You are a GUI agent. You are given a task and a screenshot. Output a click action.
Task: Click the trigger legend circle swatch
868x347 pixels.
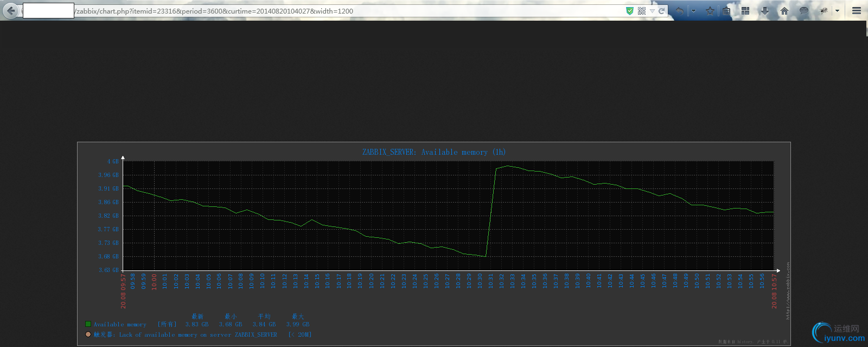[88, 335]
